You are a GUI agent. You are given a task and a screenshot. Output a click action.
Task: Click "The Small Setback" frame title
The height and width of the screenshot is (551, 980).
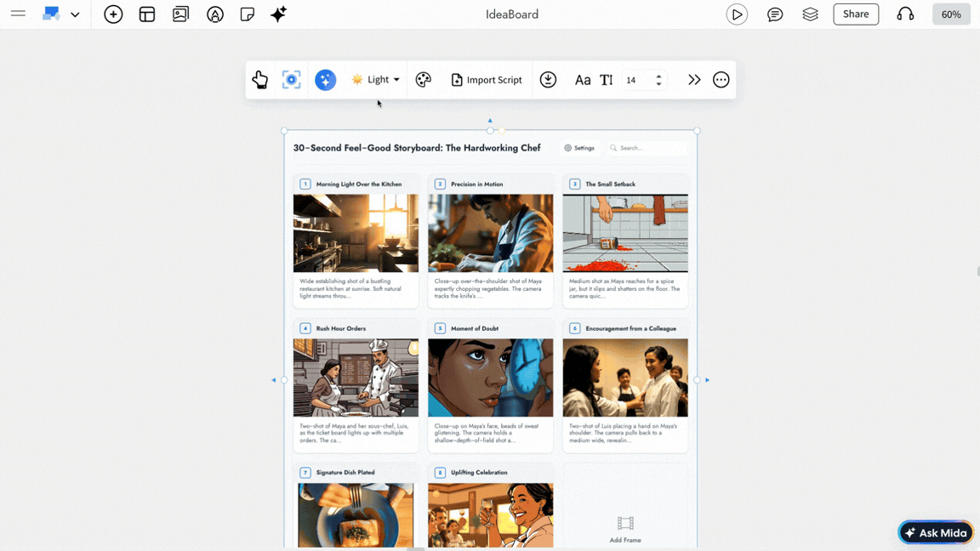pyautogui.click(x=610, y=185)
